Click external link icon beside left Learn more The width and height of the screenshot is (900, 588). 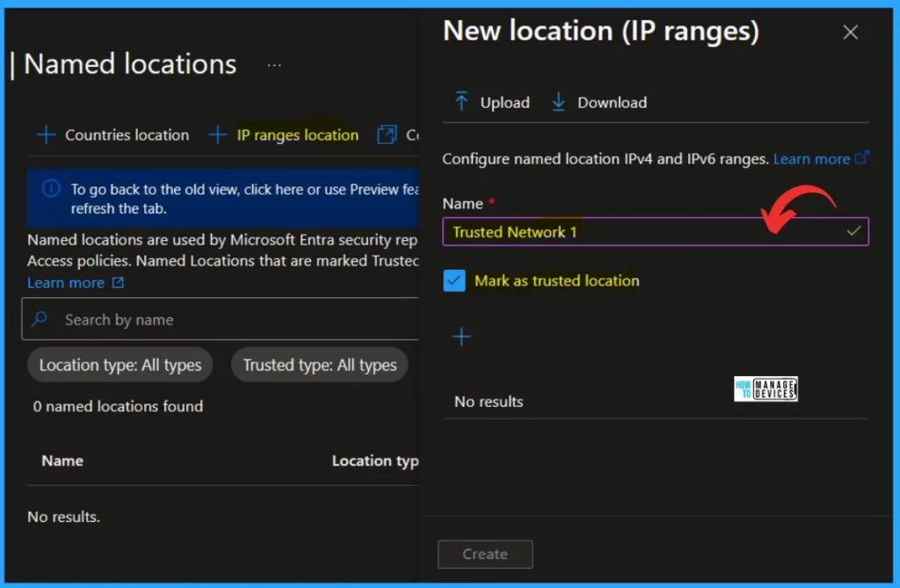pyautogui.click(x=118, y=282)
